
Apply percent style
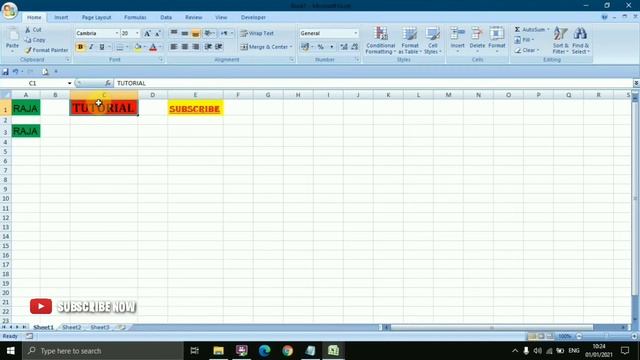[x=321, y=47]
